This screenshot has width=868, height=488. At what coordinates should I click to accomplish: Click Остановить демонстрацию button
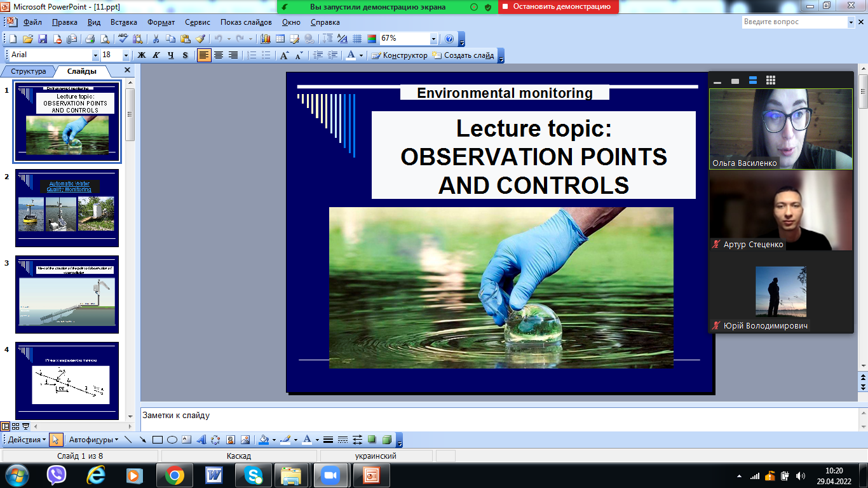click(558, 7)
